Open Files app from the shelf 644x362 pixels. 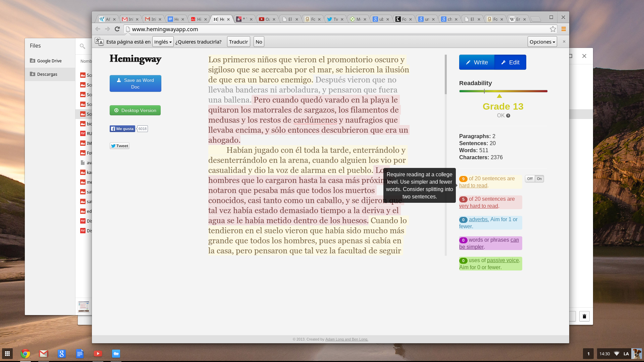click(x=116, y=354)
